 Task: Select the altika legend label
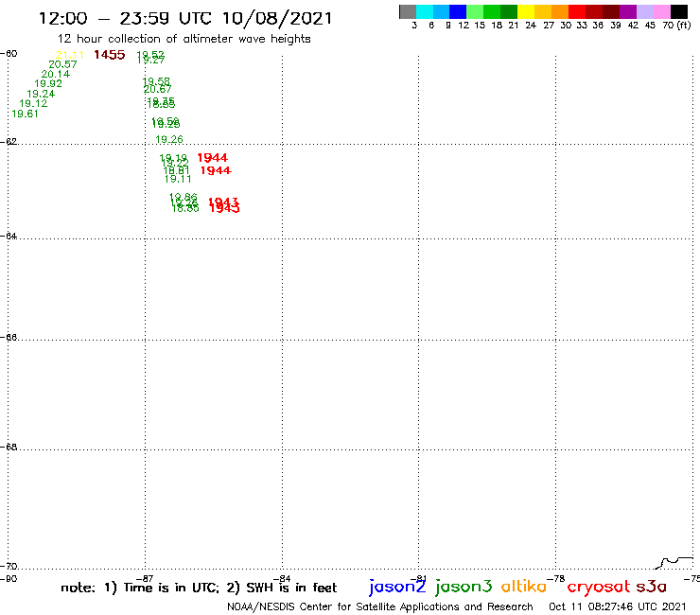tap(523, 587)
